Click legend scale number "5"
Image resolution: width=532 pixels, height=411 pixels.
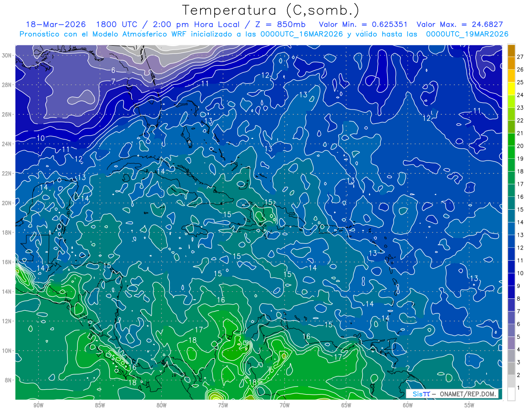[519, 337]
